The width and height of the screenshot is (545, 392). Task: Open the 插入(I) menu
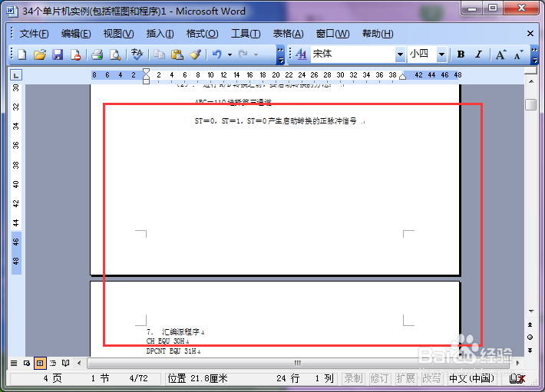[160, 34]
